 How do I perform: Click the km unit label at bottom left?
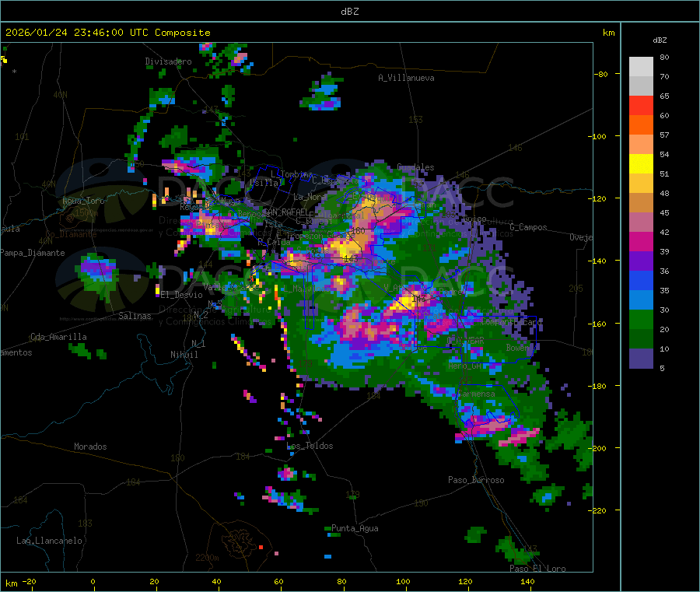click(x=12, y=583)
